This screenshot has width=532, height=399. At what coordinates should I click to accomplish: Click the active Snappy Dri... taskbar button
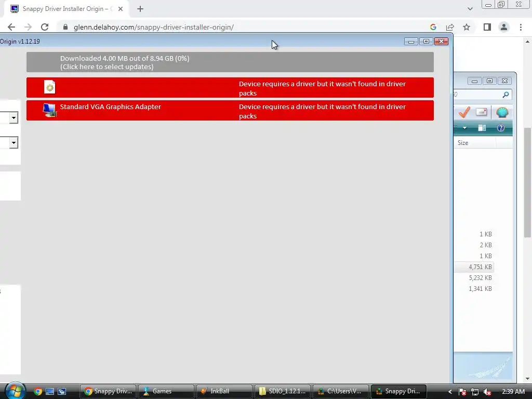[x=398, y=391]
